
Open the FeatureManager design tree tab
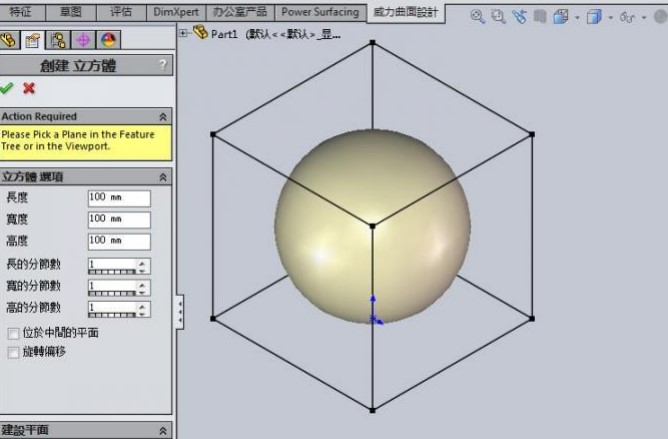(x=10, y=40)
